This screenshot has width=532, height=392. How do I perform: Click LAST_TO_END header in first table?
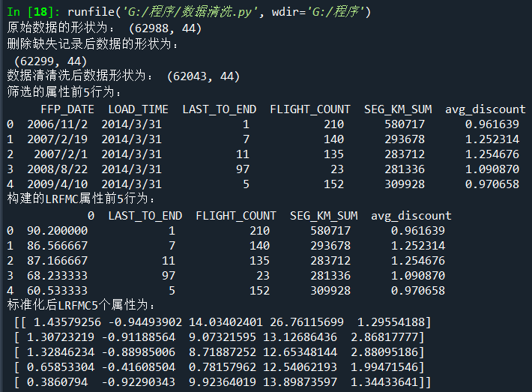tap(220, 109)
